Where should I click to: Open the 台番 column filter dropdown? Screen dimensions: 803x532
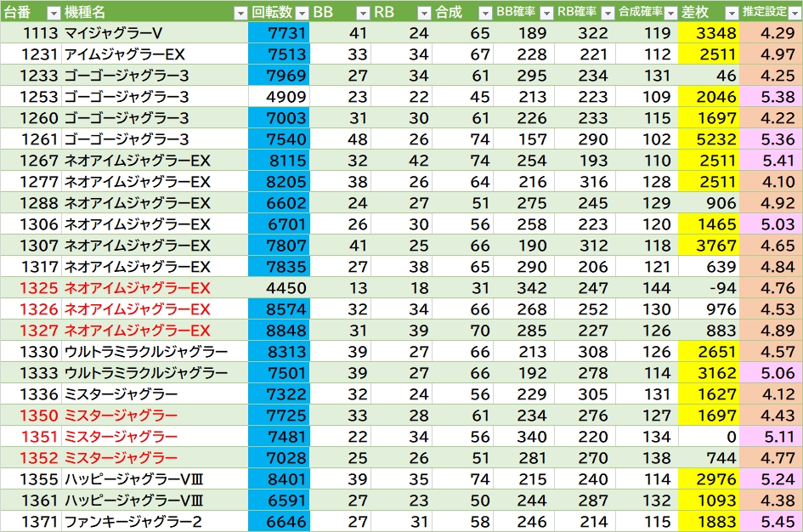[x=54, y=13]
